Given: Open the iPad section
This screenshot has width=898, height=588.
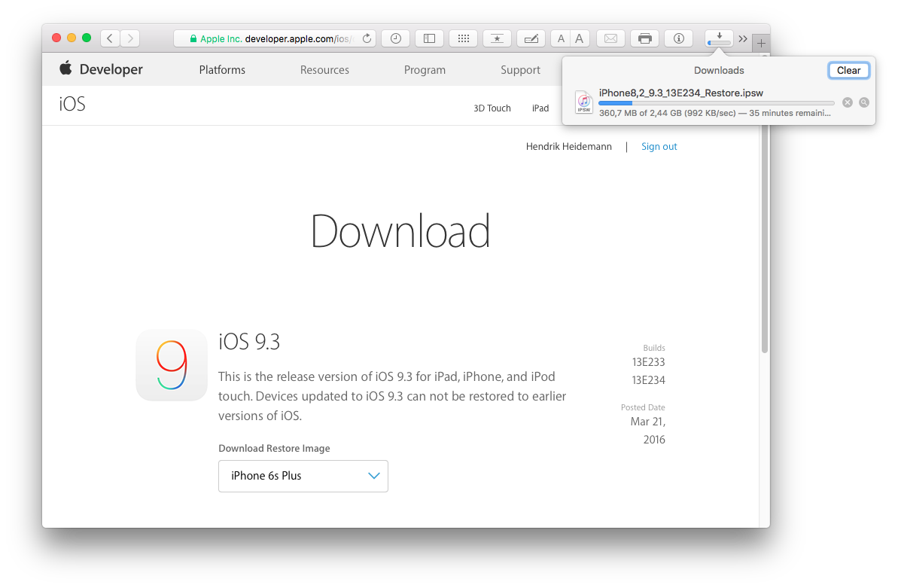Looking at the screenshot, I should pos(540,108).
